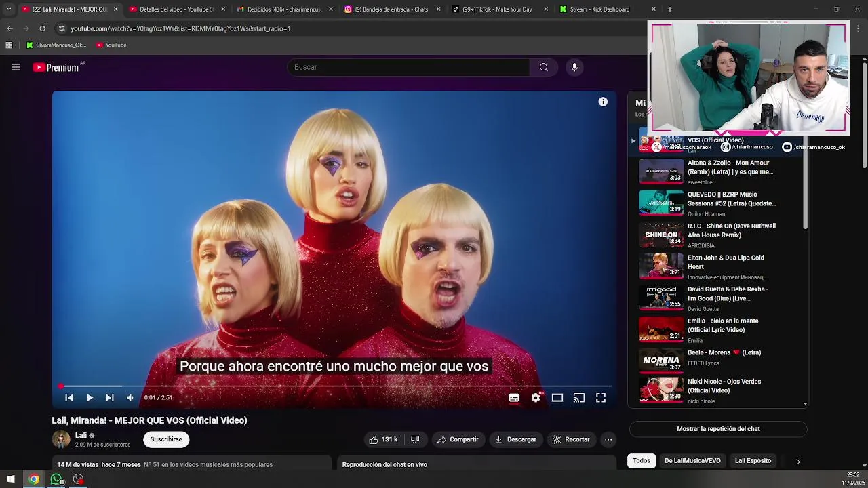Switch to Gmail Recibidos tab
Screen dimensions: 868x488
(x=283, y=9)
